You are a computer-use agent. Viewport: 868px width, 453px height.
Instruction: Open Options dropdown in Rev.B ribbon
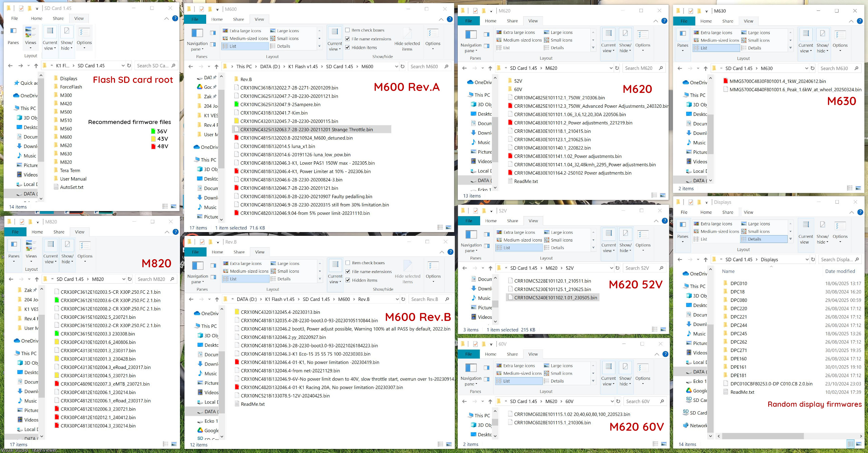point(433,279)
